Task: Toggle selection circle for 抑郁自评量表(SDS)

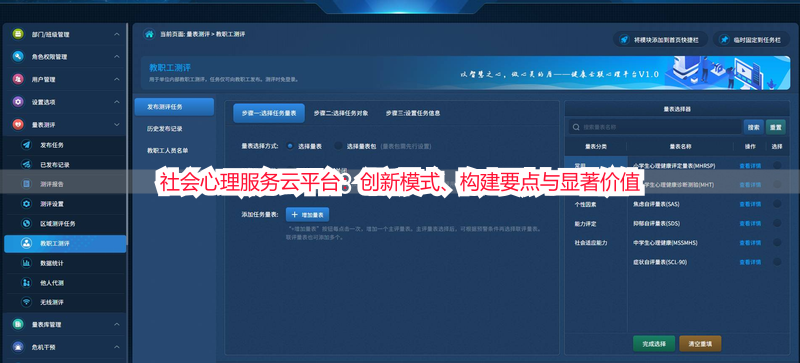Action: coord(777,223)
